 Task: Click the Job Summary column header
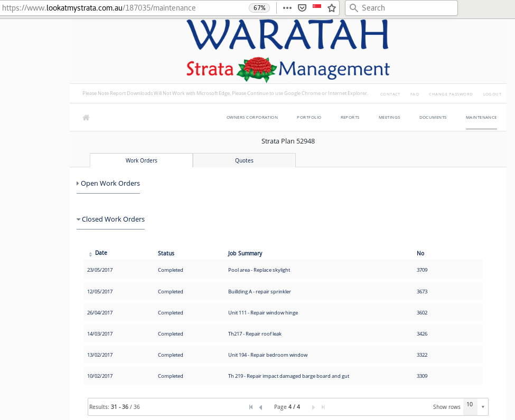[x=245, y=253]
